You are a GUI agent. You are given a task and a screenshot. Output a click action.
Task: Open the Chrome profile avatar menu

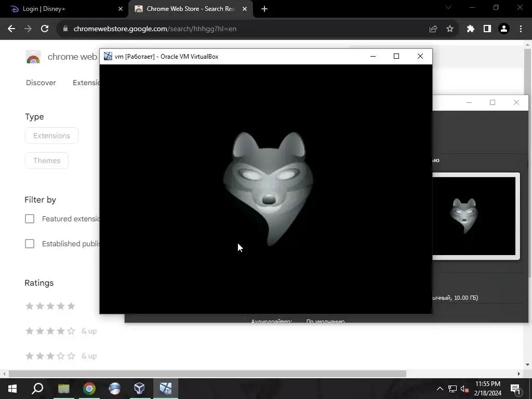(504, 29)
